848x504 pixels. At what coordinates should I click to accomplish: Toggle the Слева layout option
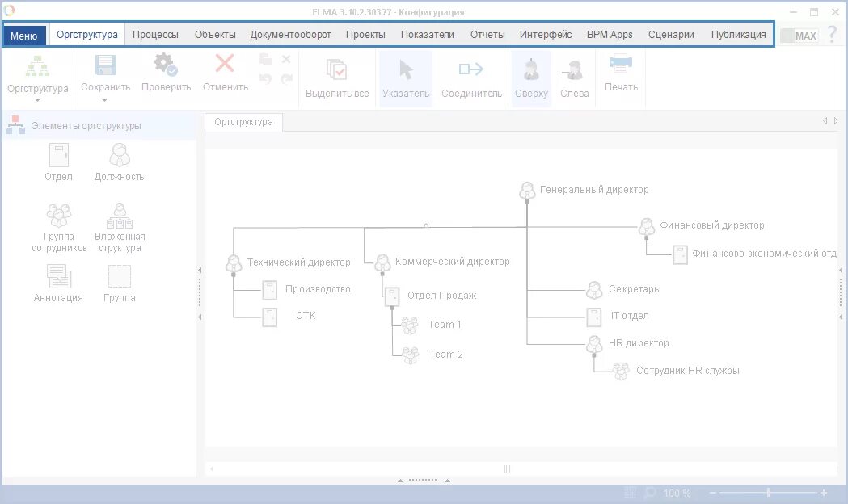574,79
